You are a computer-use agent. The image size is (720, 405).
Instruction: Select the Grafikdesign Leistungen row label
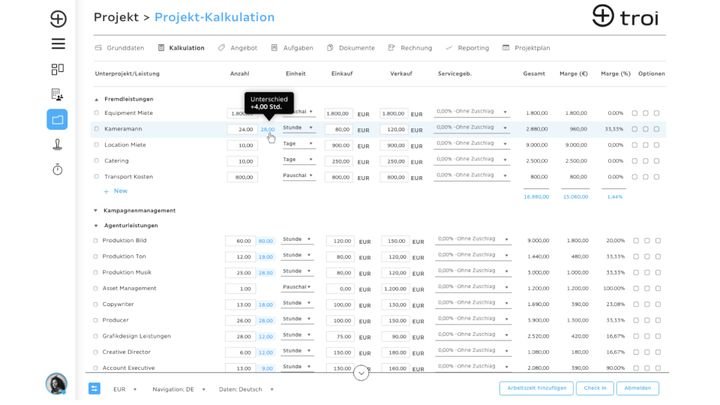coord(136,336)
